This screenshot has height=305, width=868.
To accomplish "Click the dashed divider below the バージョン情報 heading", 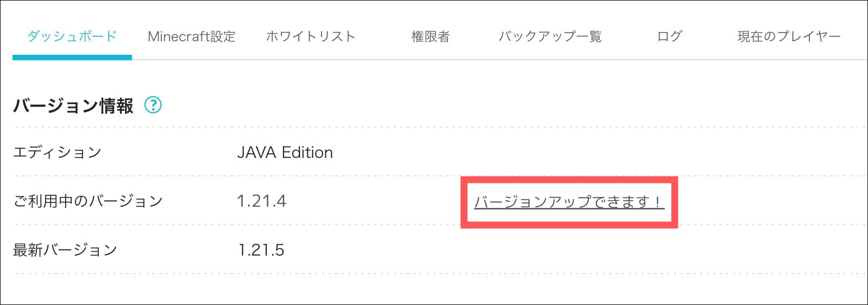I will coord(440,127).
